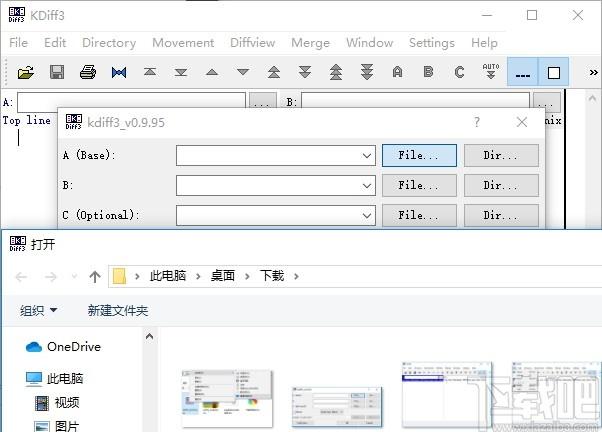
Task: Click forward arrow in 打开 dialog
Action: point(51,276)
